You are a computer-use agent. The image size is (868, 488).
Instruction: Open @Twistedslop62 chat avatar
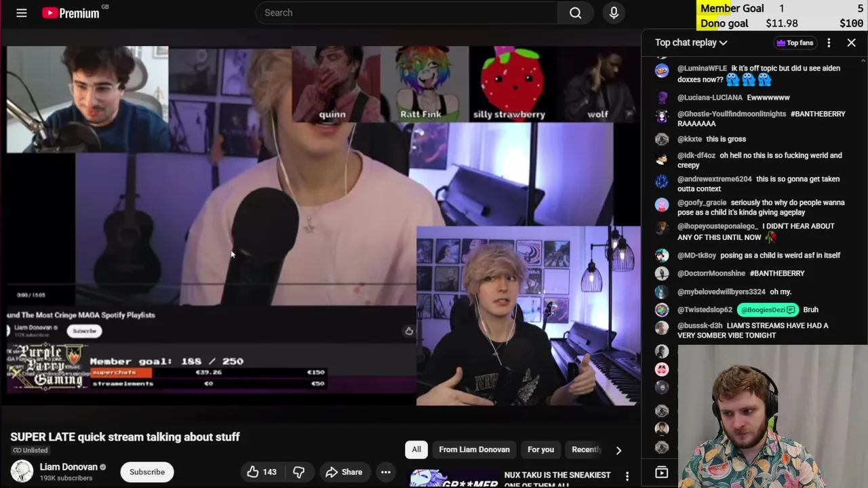click(662, 310)
